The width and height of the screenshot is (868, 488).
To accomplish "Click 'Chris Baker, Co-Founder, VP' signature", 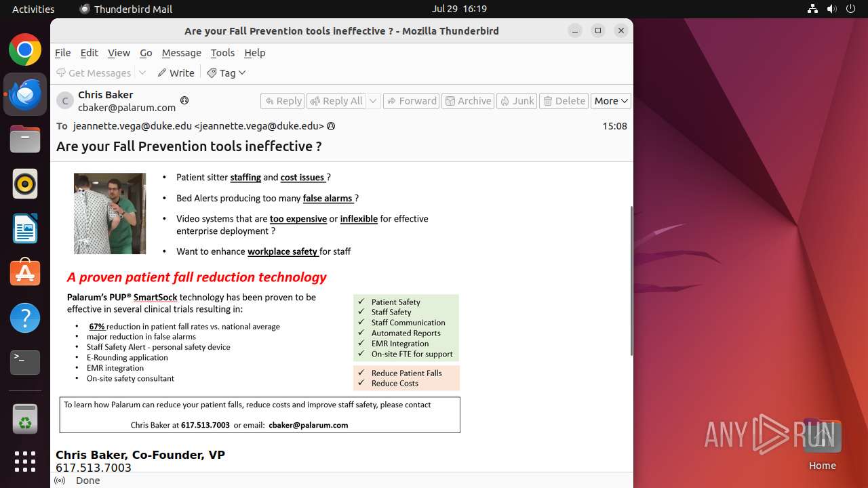I will 140,455.
